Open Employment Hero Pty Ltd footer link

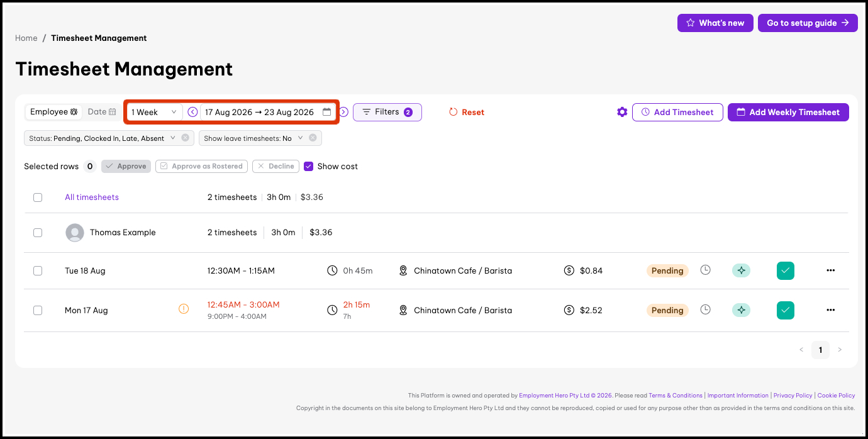(565, 396)
